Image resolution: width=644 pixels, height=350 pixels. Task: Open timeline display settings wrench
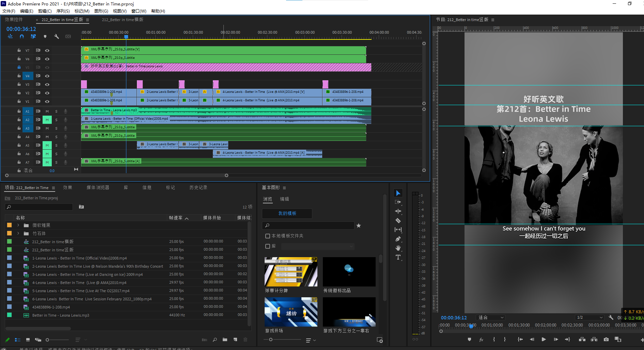coord(57,36)
